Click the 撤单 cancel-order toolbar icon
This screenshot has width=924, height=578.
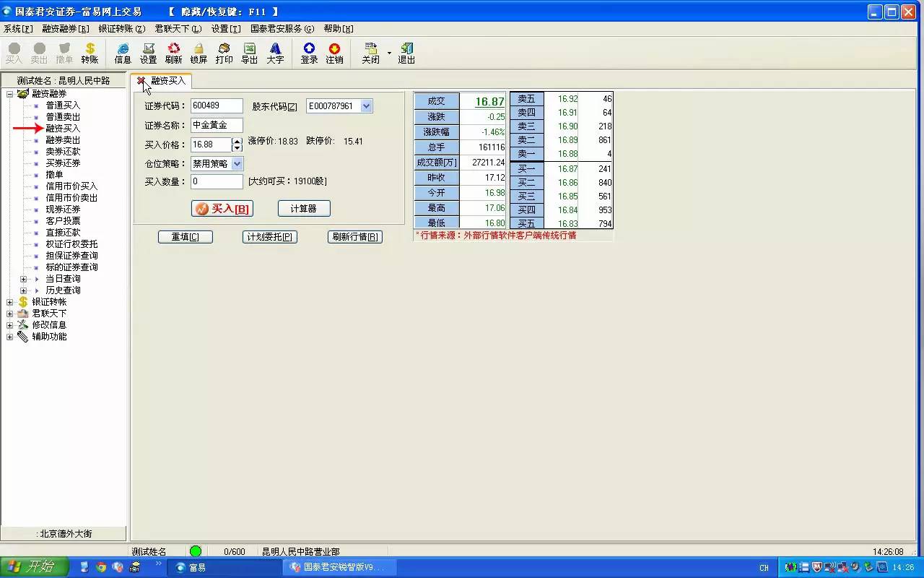pos(64,53)
